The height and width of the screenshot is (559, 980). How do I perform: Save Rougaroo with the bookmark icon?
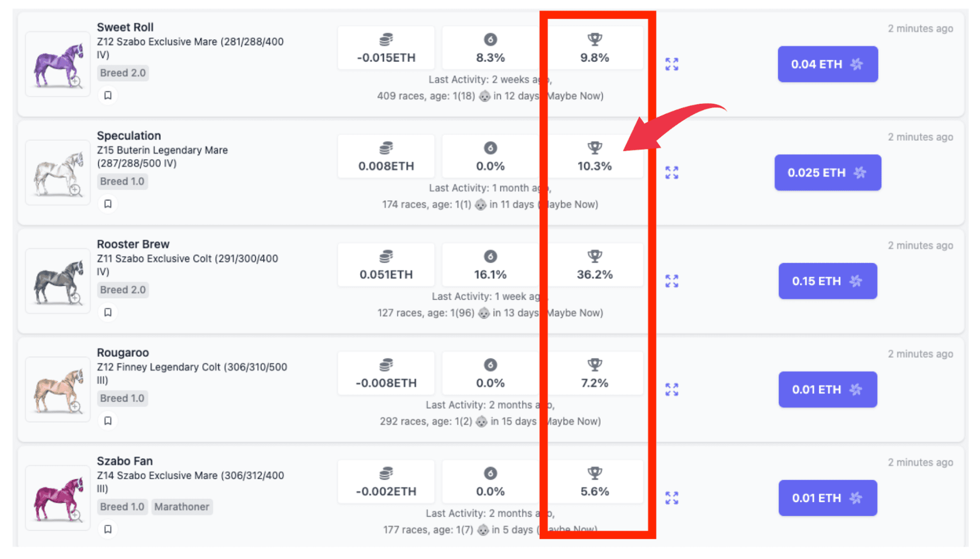[x=108, y=421]
